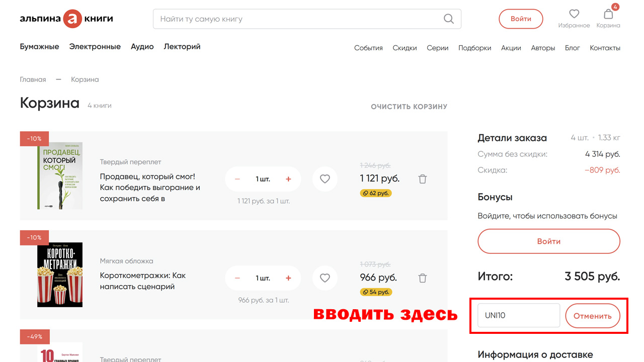Click the discount value −809 руб.
This screenshot has width=644, height=362.
point(602,170)
